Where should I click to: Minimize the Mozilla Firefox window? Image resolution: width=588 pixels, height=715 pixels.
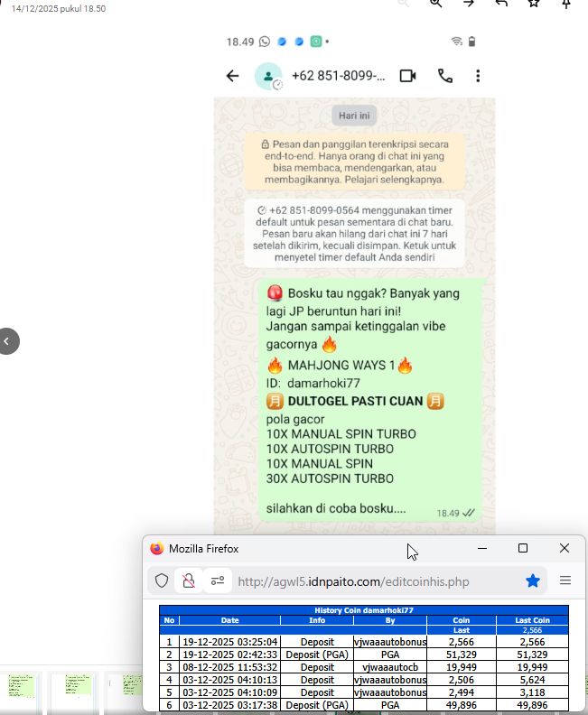(x=482, y=549)
